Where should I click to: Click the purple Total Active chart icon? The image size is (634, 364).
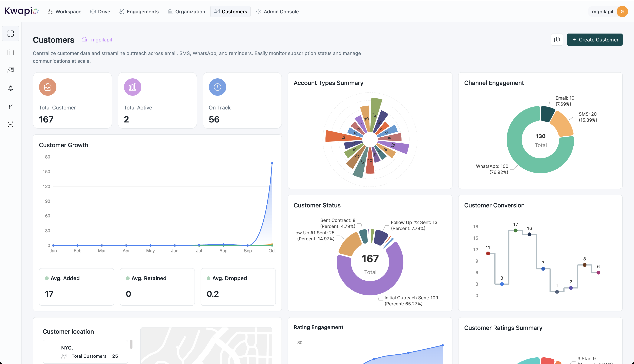[x=132, y=87]
